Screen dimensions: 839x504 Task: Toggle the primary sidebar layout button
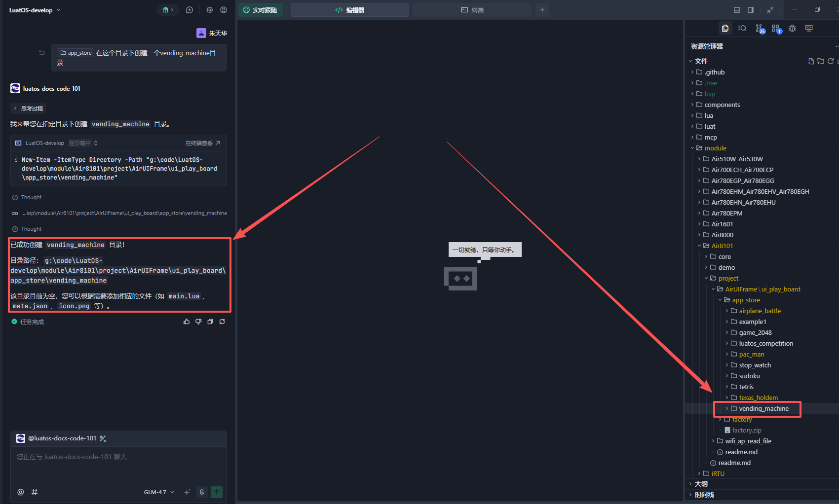pyautogui.click(x=751, y=10)
